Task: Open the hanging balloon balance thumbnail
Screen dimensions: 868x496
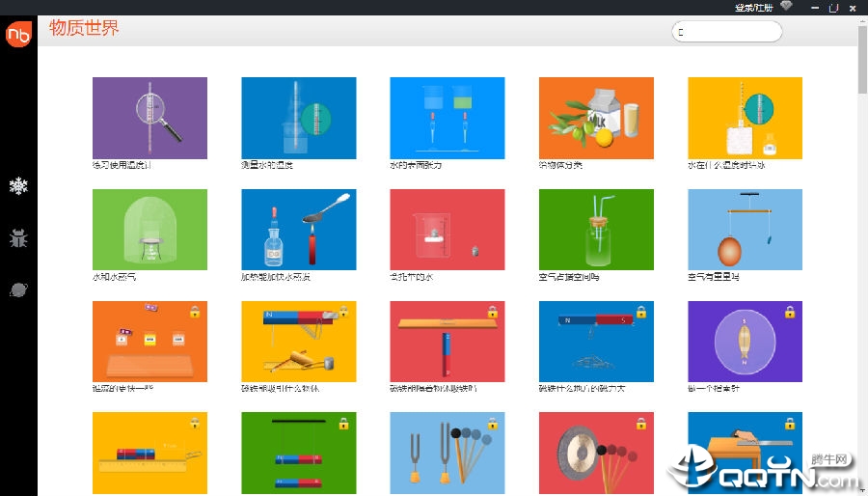Action: 745,230
